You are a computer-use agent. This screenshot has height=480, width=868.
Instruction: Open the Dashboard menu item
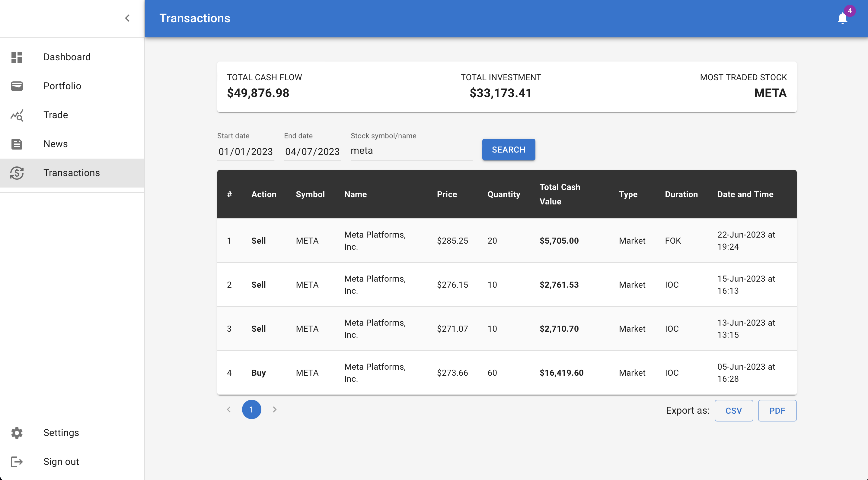click(x=72, y=57)
